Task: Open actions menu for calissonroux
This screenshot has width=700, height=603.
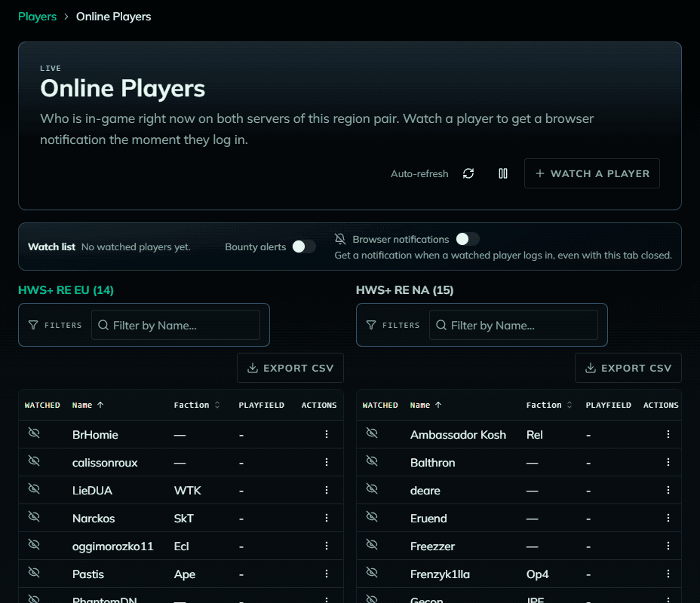Action: click(x=327, y=462)
